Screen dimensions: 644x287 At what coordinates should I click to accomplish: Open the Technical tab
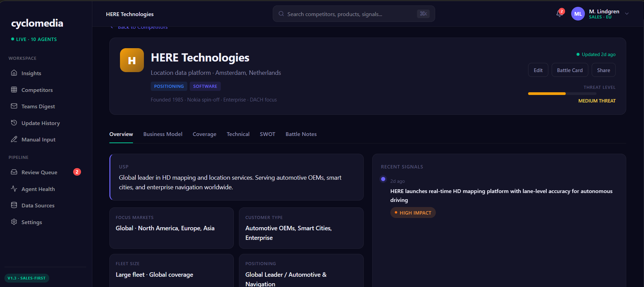pos(238,134)
